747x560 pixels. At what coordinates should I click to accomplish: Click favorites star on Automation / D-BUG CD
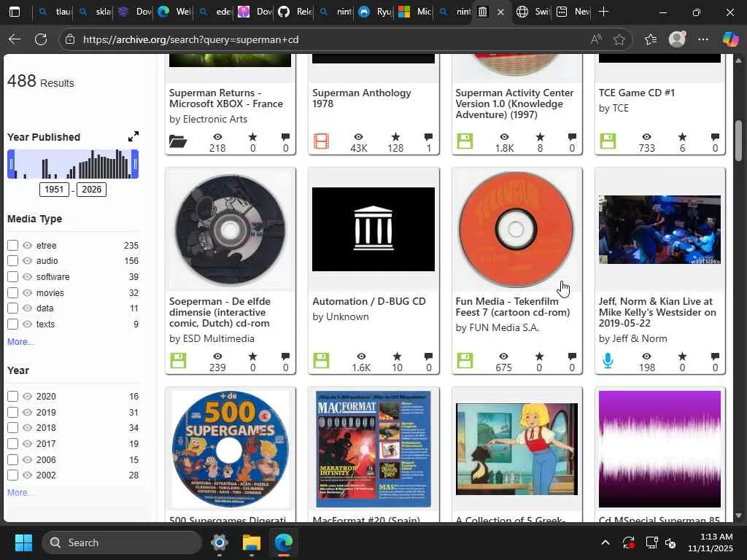coord(397,356)
